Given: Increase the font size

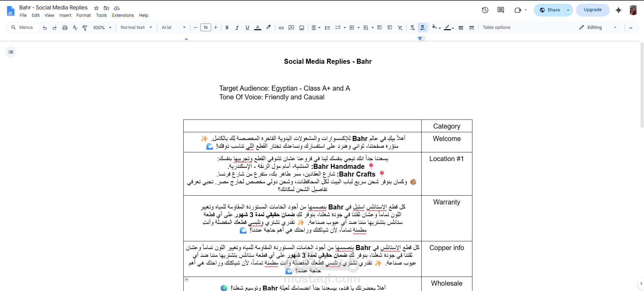Looking at the screenshot, I should pos(216,28).
